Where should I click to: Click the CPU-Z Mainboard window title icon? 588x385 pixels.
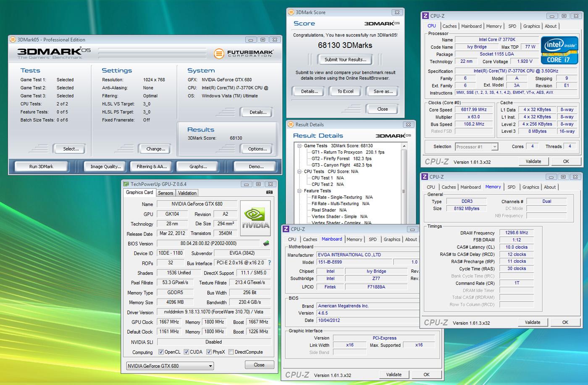pos(286,229)
